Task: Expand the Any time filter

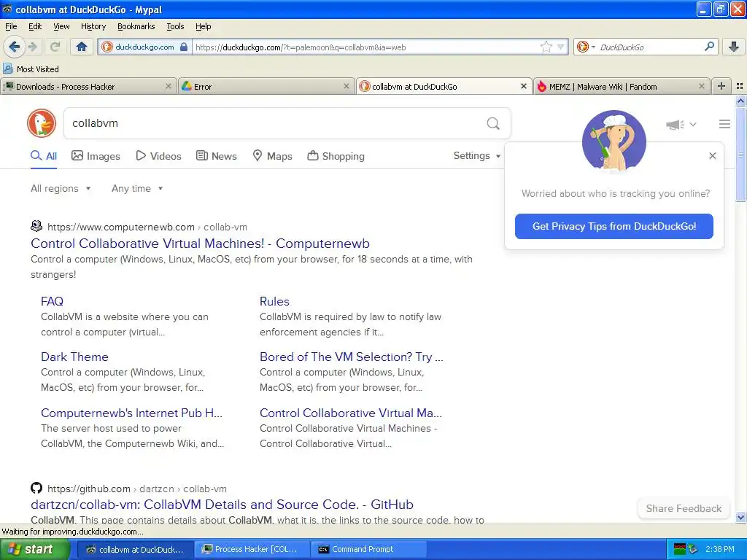Action: click(x=137, y=189)
